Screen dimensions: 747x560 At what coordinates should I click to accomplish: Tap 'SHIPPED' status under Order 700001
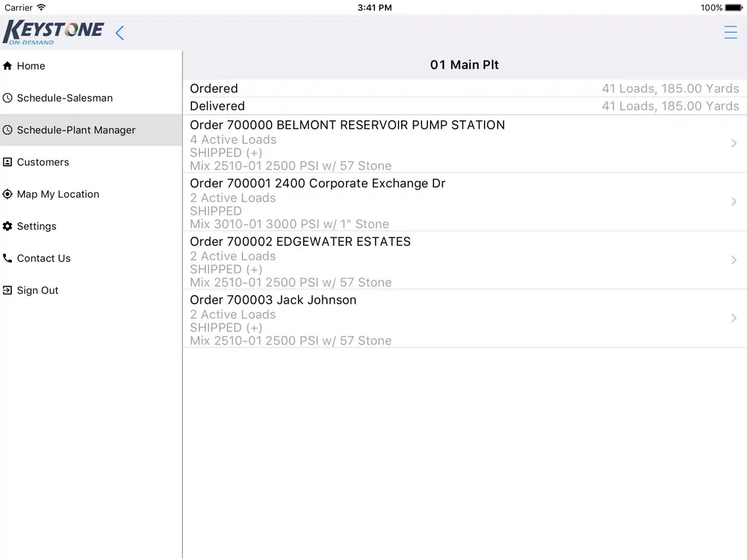pyautogui.click(x=216, y=211)
